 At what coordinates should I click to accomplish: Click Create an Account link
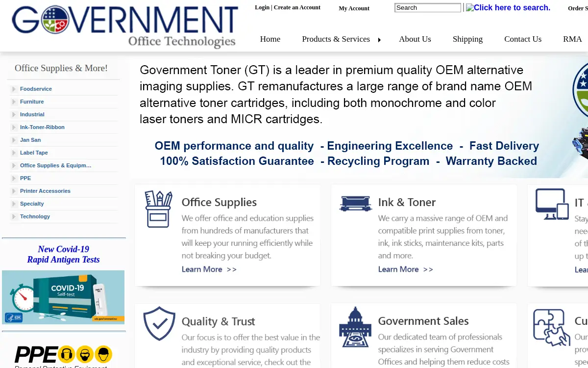point(297,7)
